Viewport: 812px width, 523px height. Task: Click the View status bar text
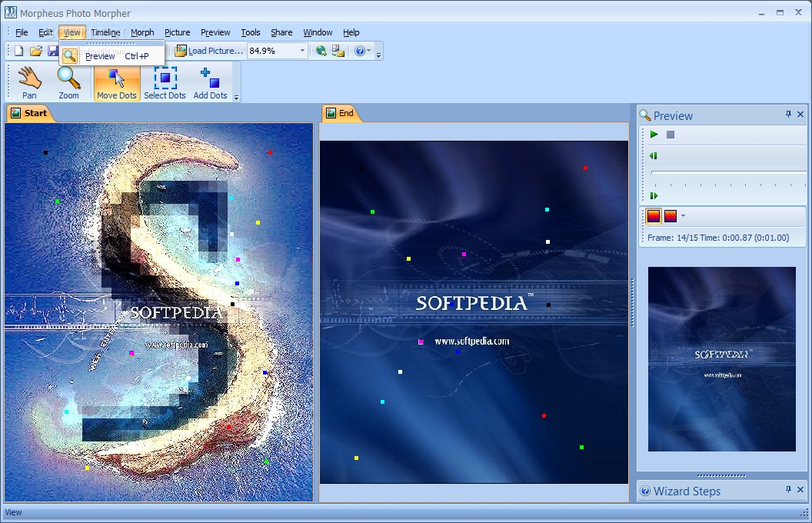[14, 513]
